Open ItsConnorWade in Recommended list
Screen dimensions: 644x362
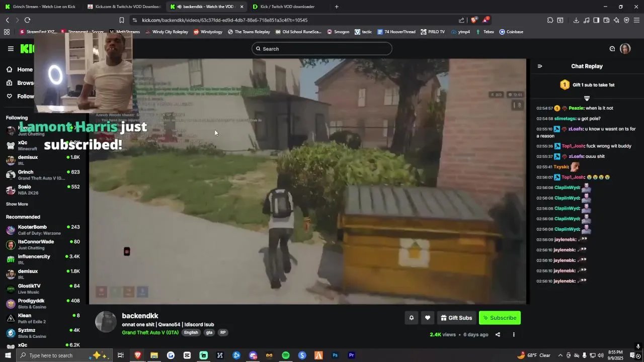coord(43,244)
